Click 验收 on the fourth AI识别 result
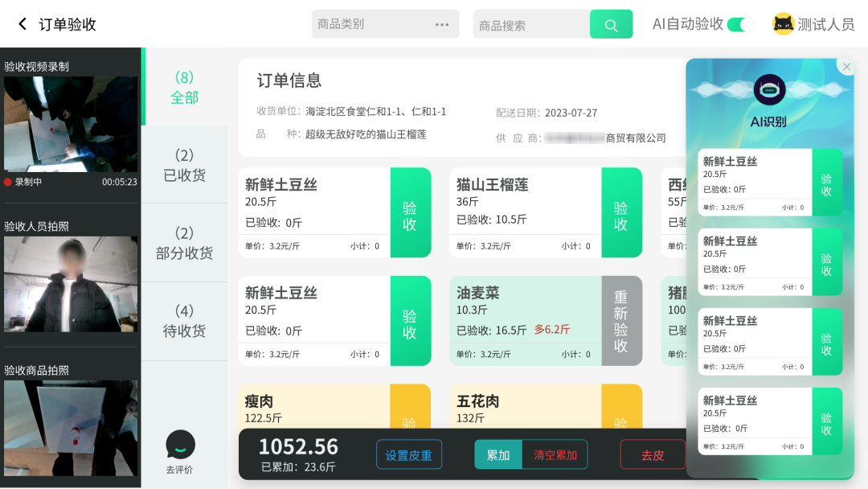The height and width of the screenshot is (489, 868). [x=827, y=421]
